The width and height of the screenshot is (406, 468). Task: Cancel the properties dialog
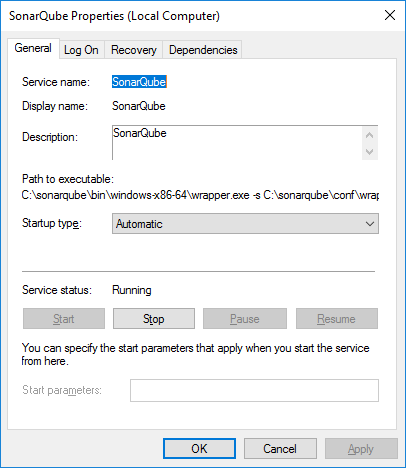coord(280,449)
